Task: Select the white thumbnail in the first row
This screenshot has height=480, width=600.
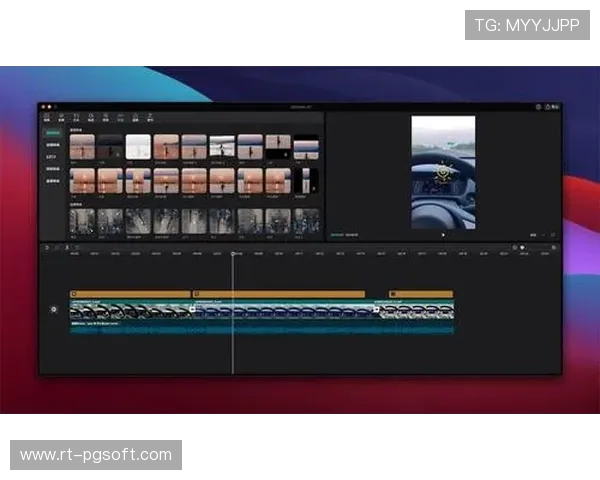Action: [x=138, y=147]
